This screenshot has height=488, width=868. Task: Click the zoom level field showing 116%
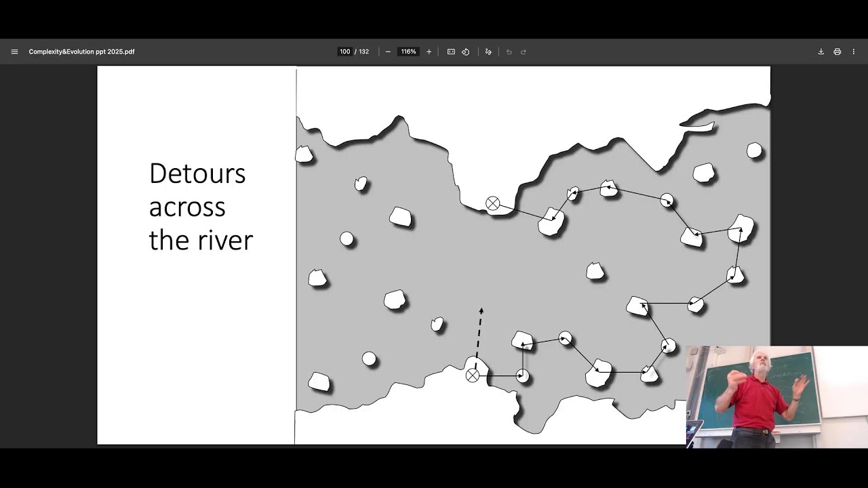pyautogui.click(x=408, y=52)
